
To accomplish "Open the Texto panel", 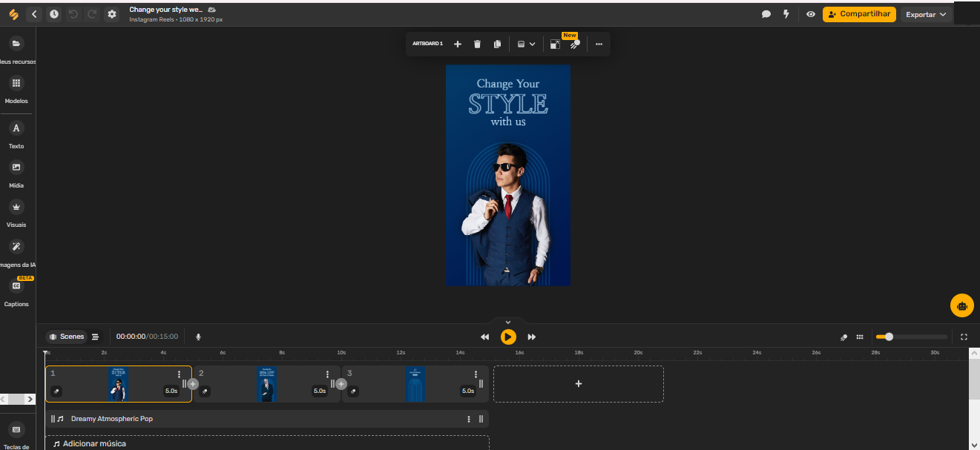I will 16,134.
